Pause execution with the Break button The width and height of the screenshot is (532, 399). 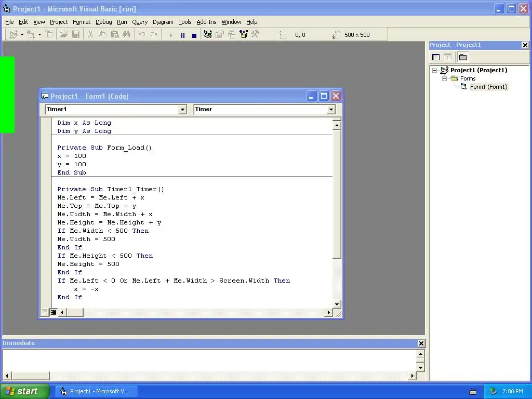pyautogui.click(x=183, y=35)
